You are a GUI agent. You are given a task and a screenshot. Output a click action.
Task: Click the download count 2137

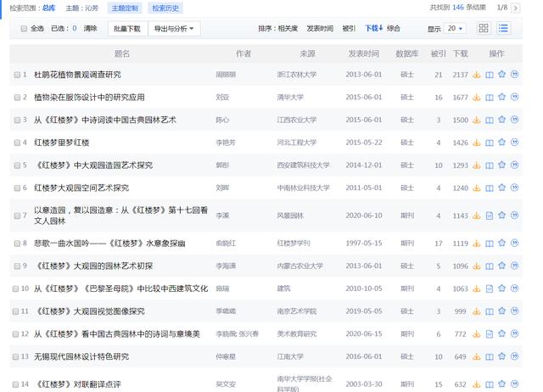point(460,75)
